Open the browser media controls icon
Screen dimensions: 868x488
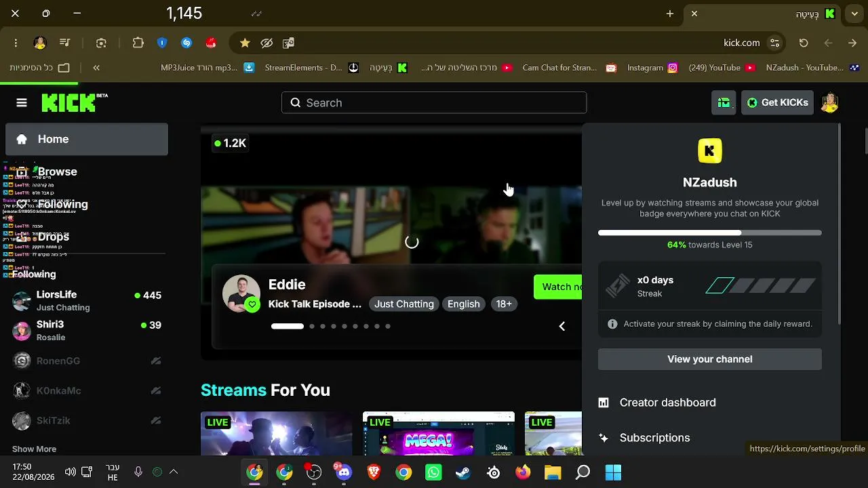pos(64,43)
